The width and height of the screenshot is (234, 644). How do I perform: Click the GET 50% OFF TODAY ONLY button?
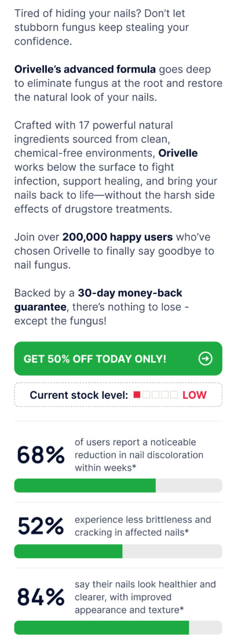pyautogui.click(x=118, y=359)
